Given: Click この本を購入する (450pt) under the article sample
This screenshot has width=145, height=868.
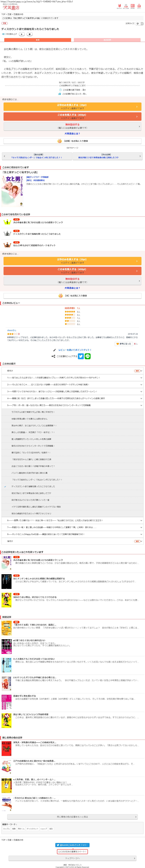Looking at the screenshot, I should pyautogui.click(x=72, y=116).
